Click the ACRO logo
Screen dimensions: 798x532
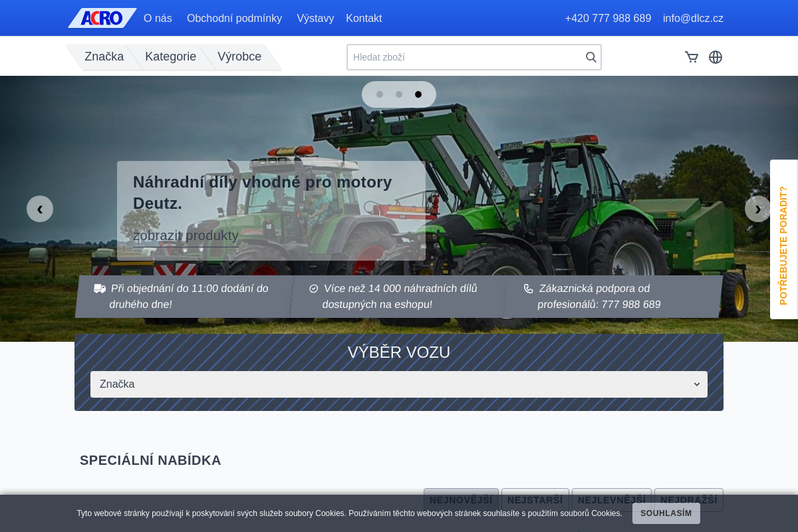tap(102, 18)
